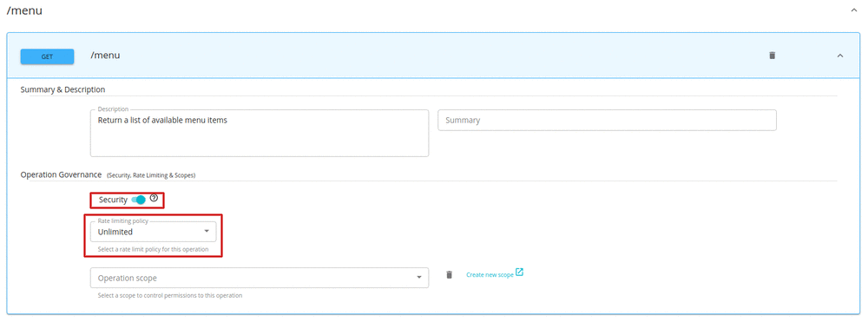This screenshot has height=322, width=868.
Task: Remove the operation scope with trash icon
Action: tap(449, 274)
